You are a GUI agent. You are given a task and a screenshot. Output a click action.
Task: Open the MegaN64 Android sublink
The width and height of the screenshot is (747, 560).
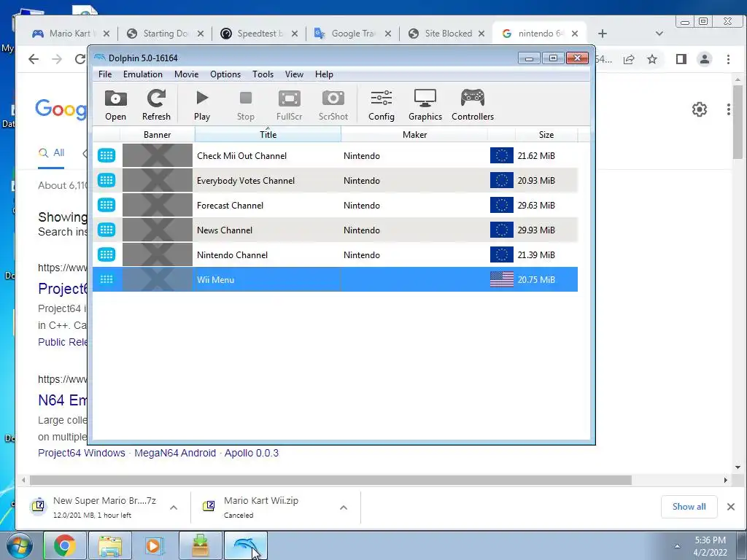(175, 453)
